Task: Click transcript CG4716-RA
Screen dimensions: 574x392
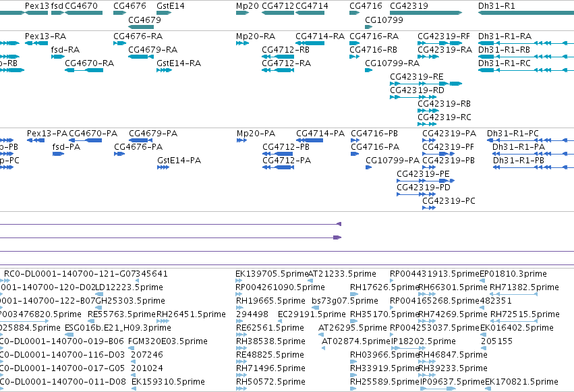Action: (x=374, y=36)
